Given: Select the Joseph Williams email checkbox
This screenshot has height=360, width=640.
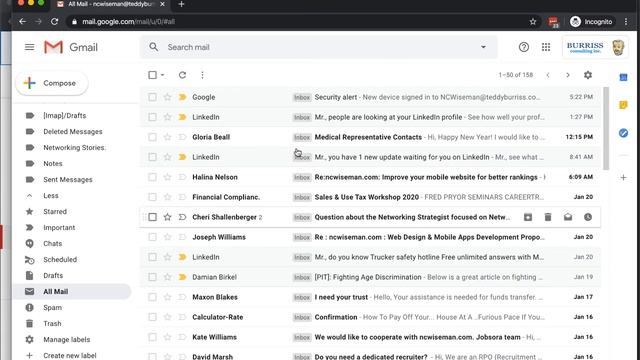Looking at the screenshot, I should pyautogui.click(x=152, y=237).
